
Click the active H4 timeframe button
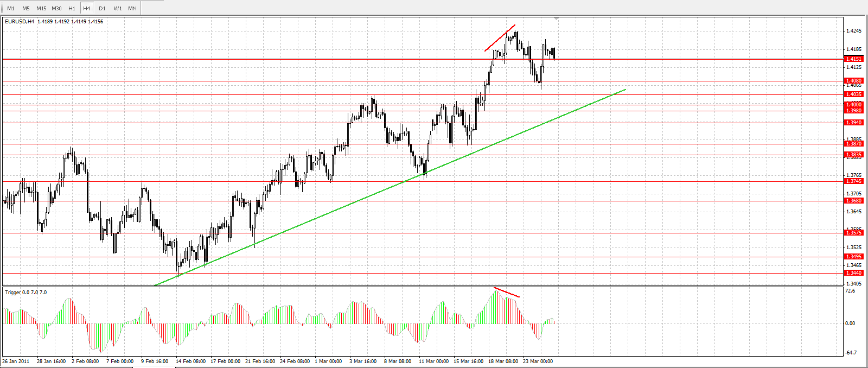[x=87, y=8]
